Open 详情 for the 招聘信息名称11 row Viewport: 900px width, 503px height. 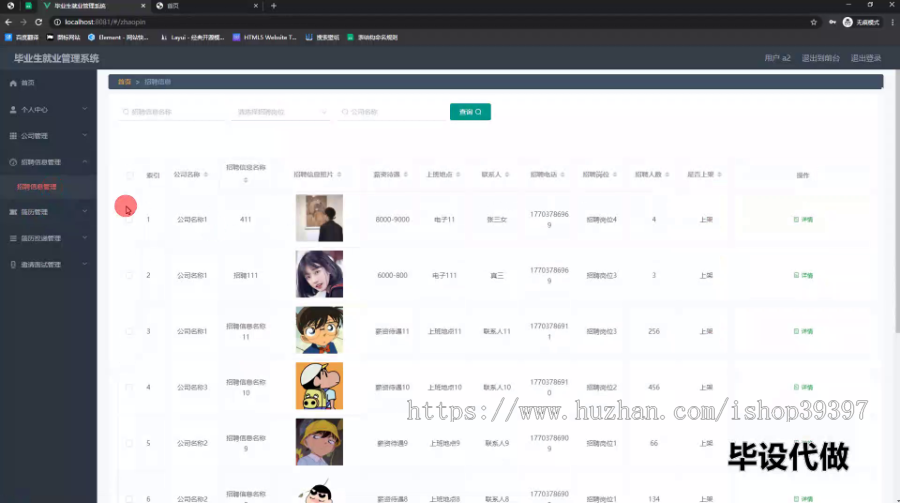(803, 331)
